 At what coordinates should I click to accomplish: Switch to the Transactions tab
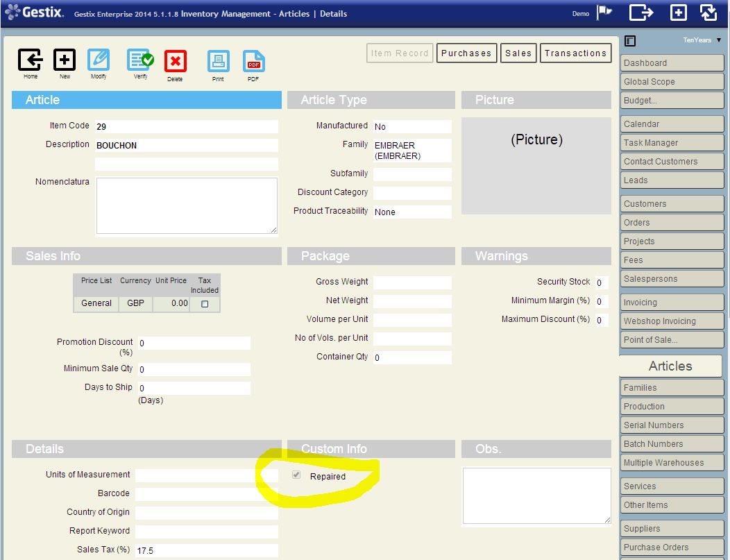575,53
